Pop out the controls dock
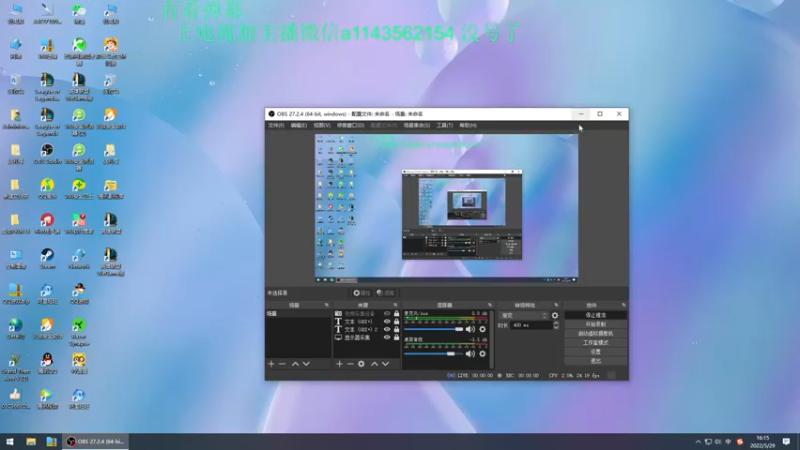This screenshot has width=800, height=450. 623,305
